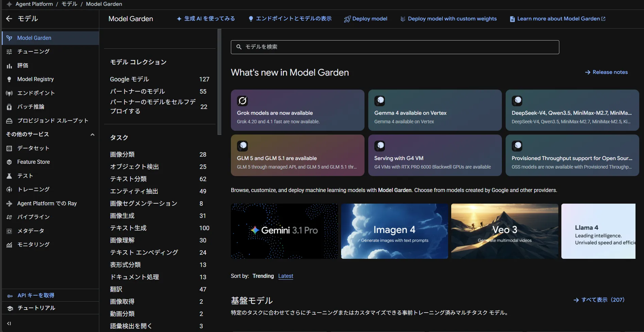The height and width of the screenshot is (332, 644).
Task: Click the filter panel vertical scrollbar
Action: tap(219, 82)
